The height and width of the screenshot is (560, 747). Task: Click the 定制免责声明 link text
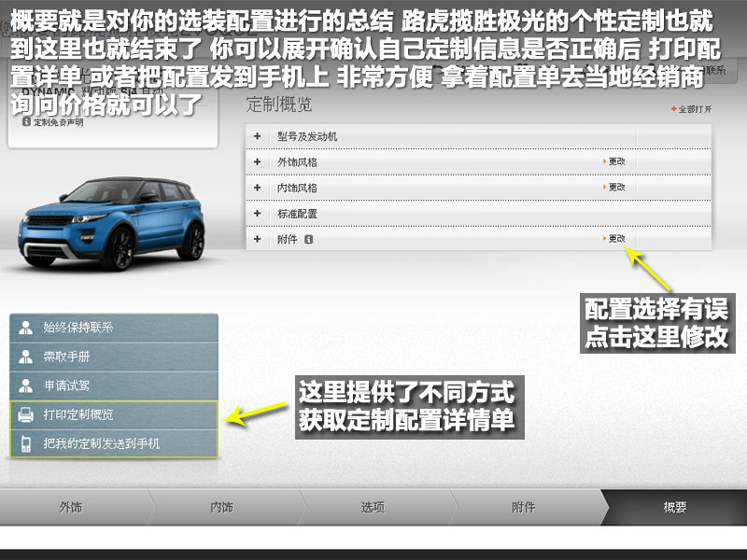point(58,122)
